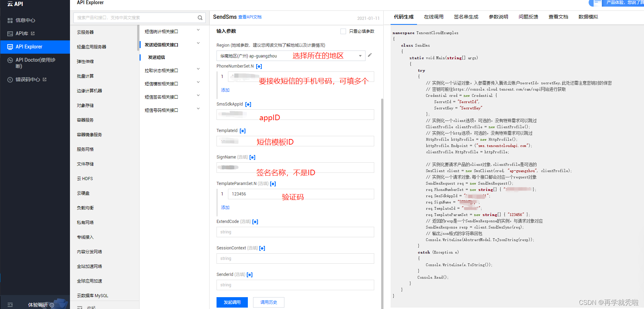
Task: Select 批量计算 in product list
Action: click(x=85, y=76)
